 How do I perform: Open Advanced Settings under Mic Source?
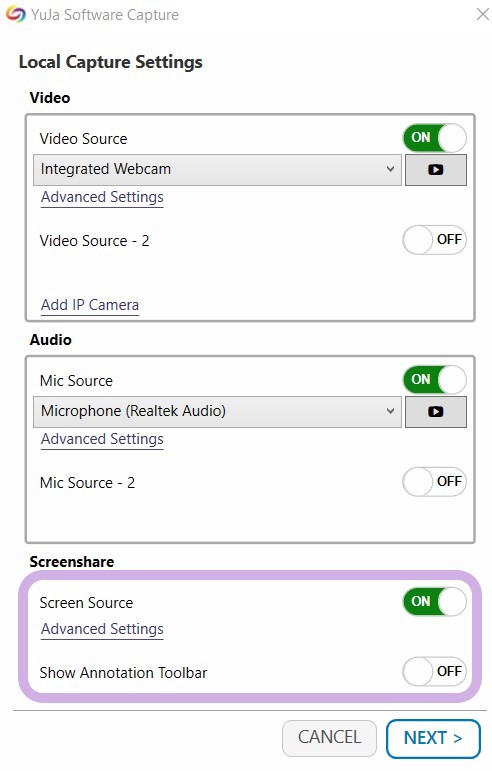pyautogui.click(x=102, y=439)
